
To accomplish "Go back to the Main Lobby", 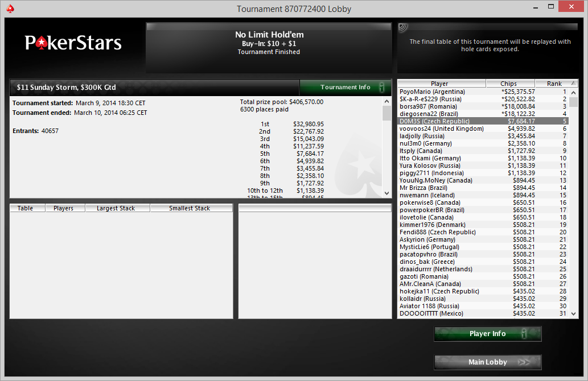I will [x=487, y=362].
